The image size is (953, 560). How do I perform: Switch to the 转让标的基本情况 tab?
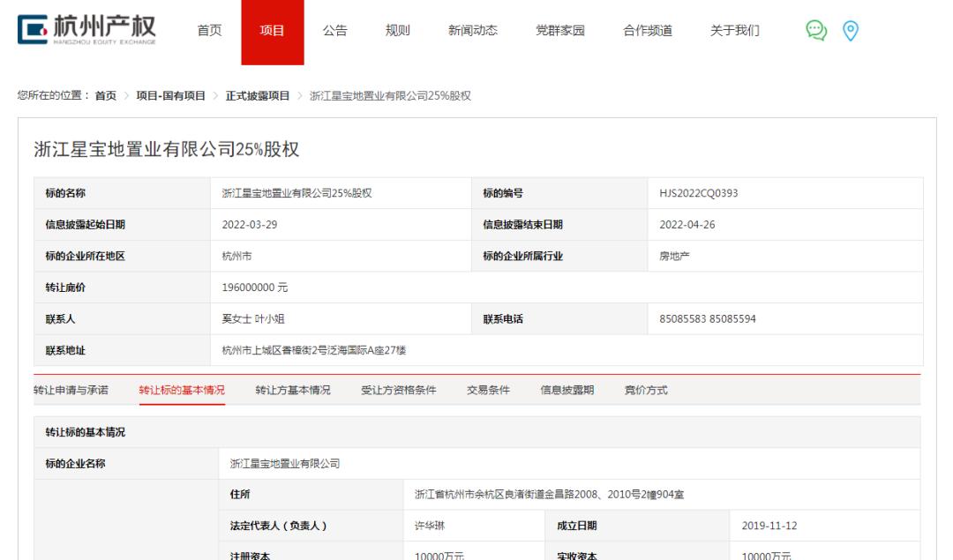tap(182, 390)
